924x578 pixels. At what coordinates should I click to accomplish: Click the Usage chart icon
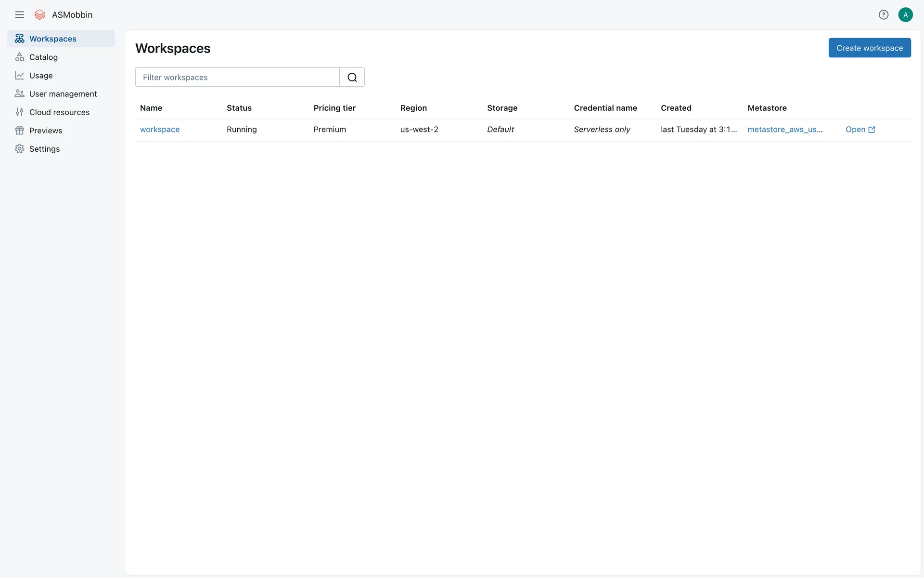coord(19,76)
